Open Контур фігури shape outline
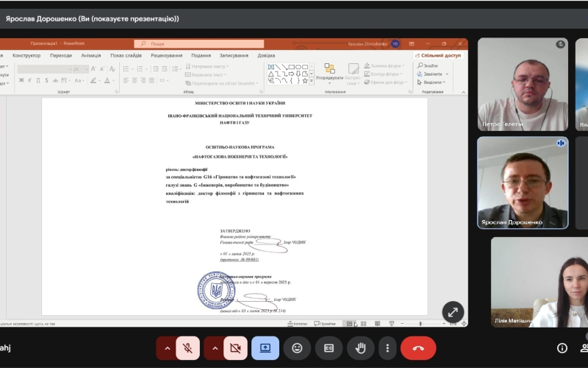Viewport: 588px width, 368px height. [x=383, y=74]
